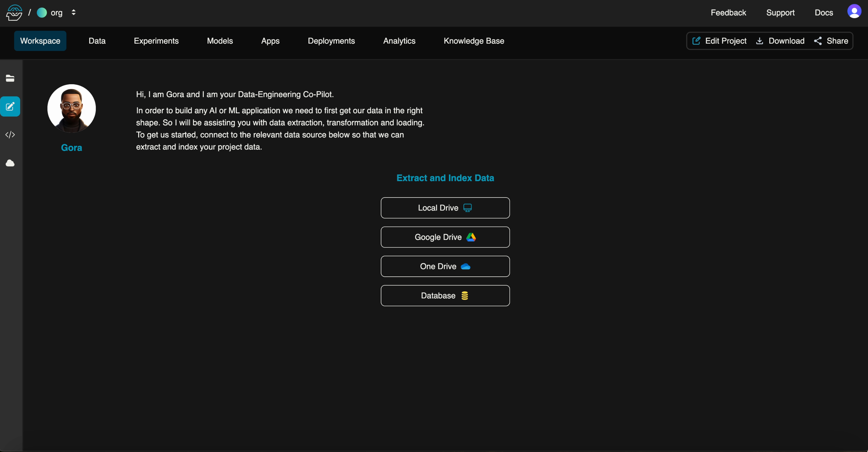
Task: Click the folder icon in left sidebar
Action: (10, 78)
